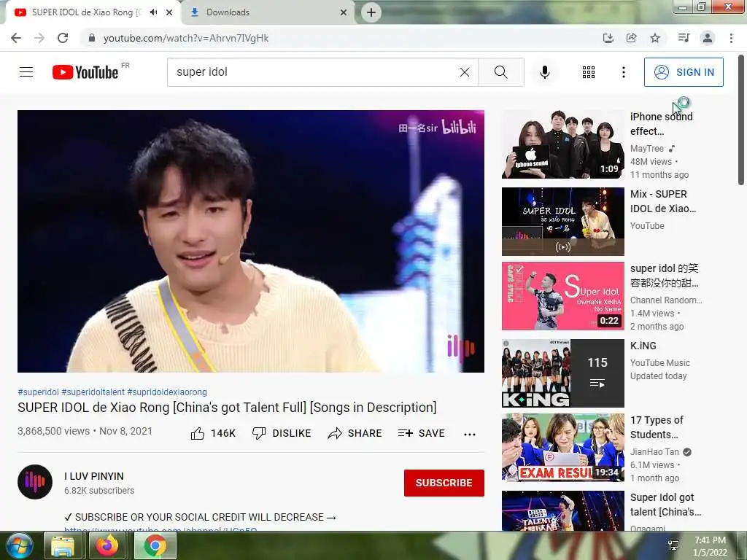Click the taskbar clock 7:41 PM
This screenshot has width=747, height=560.
pyautogui.click(x=710, y=540)
